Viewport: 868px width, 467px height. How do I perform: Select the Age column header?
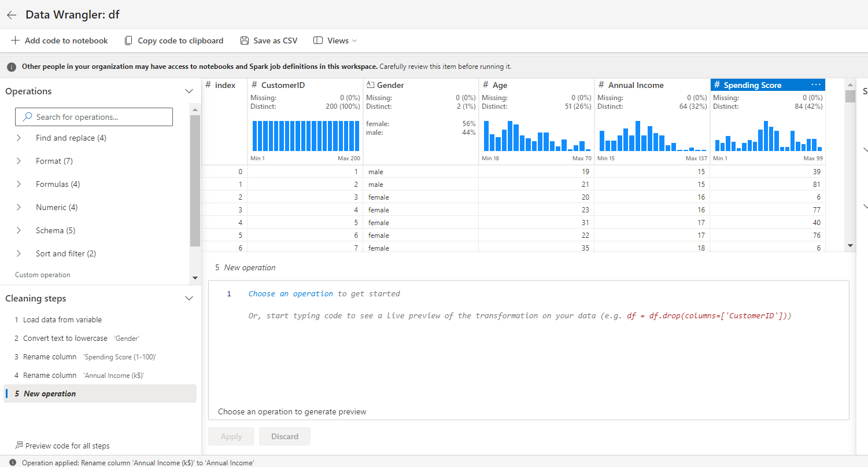click(537, 85)
